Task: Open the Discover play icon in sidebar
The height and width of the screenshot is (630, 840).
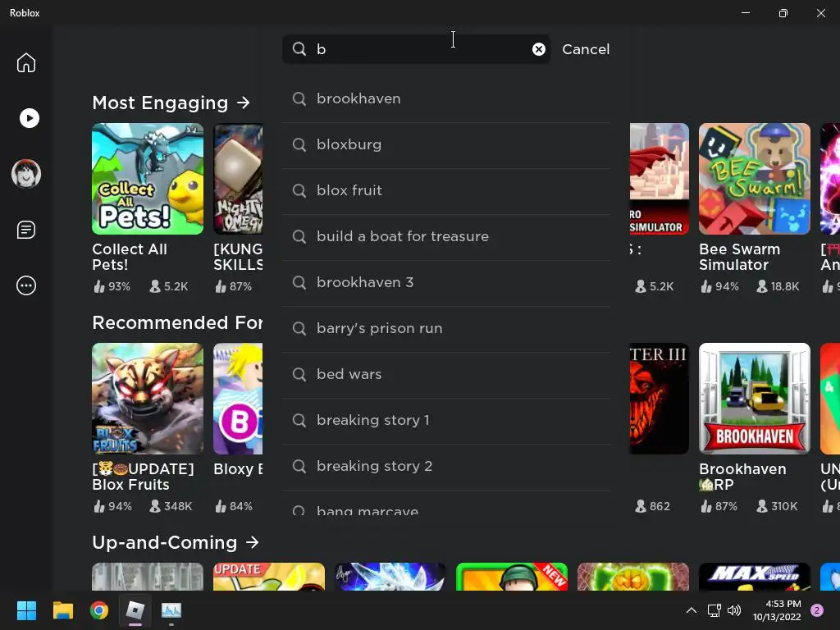Action: tap(29, 118)
